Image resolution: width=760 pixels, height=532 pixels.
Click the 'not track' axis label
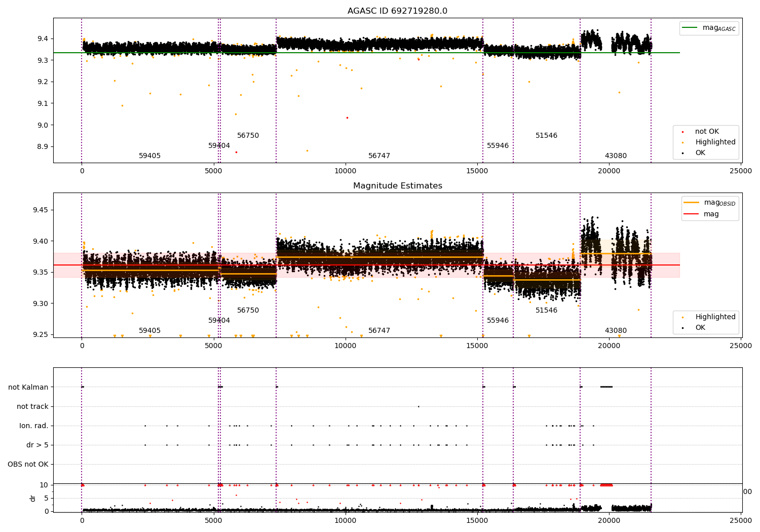(32, 407)
